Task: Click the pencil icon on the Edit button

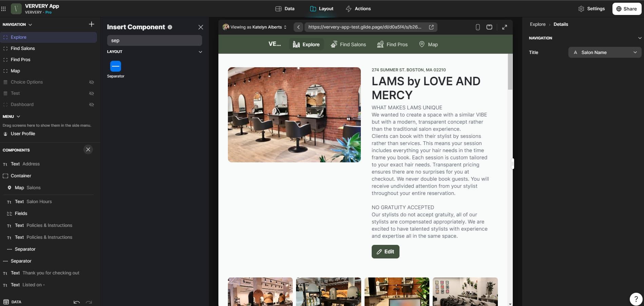Action: pyautogui.click(x=379, y=252)
